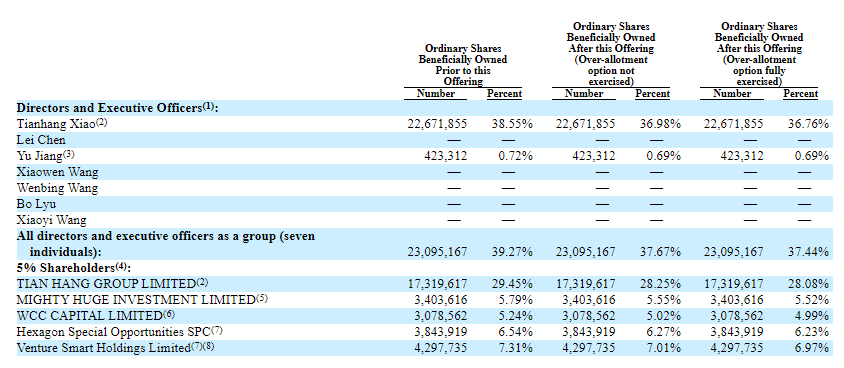The height and width of the screenshot is (368, 844).
Task: Click footnote (4) beside 5% Shareholders
Action: point(122,266)
